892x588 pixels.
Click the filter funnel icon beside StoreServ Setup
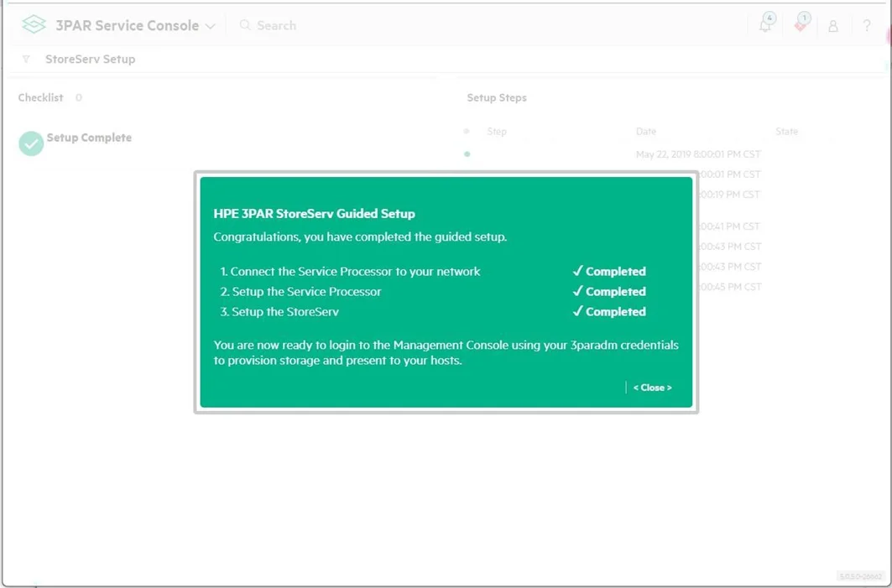pyautogui.click(x=26, y=60)
